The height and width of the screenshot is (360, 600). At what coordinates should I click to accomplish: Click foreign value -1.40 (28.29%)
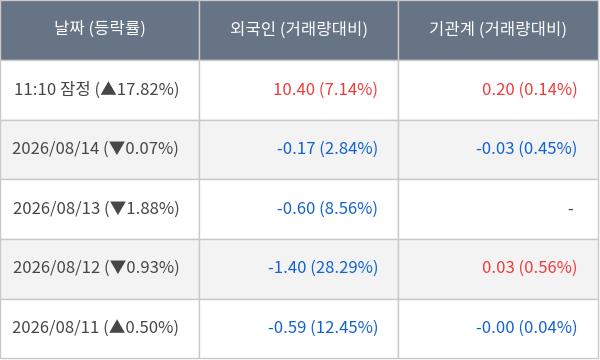pos(323,267)
